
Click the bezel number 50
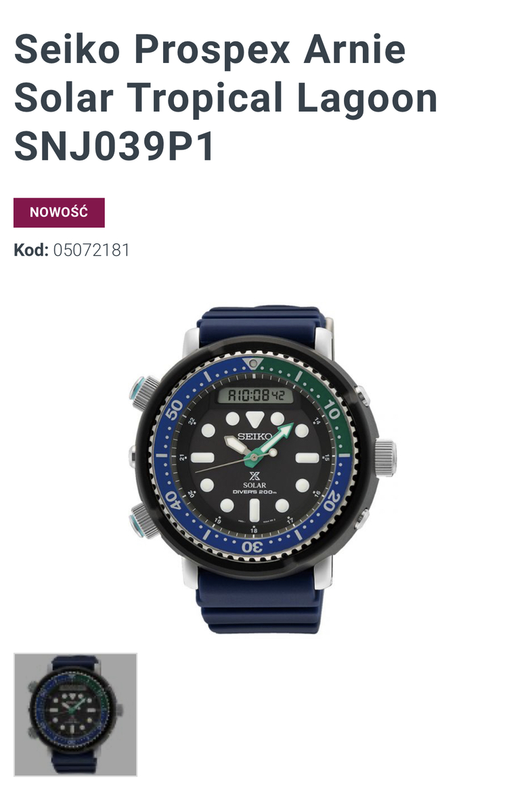point(175,409)
